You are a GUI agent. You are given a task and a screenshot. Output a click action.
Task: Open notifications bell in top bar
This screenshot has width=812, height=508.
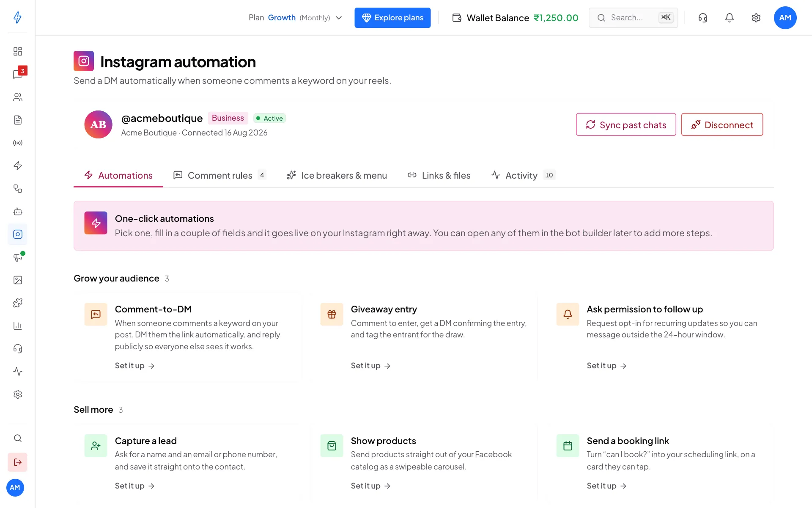coord(730,17)
